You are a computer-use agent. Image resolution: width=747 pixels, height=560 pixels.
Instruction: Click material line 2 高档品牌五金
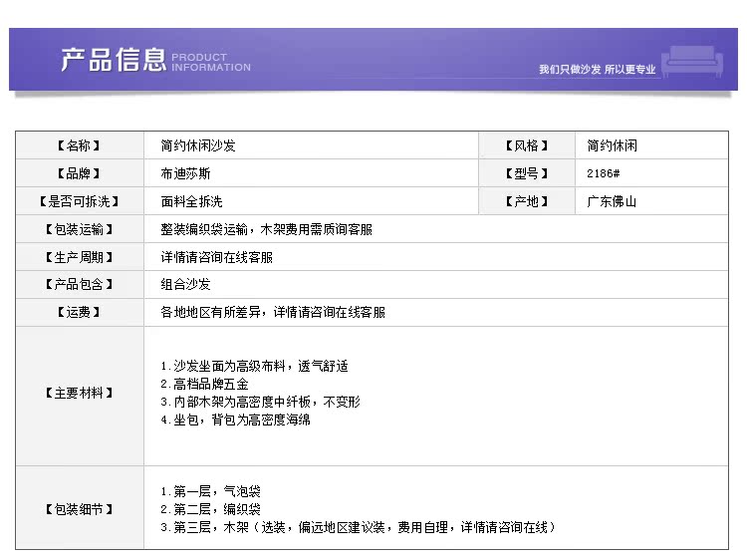[204, 385]
